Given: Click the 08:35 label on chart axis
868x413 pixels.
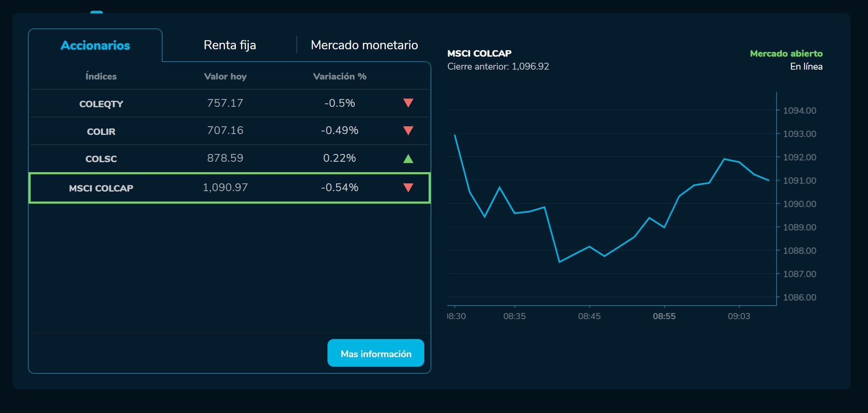Looking at the screenshot, I should click(514, 316).
